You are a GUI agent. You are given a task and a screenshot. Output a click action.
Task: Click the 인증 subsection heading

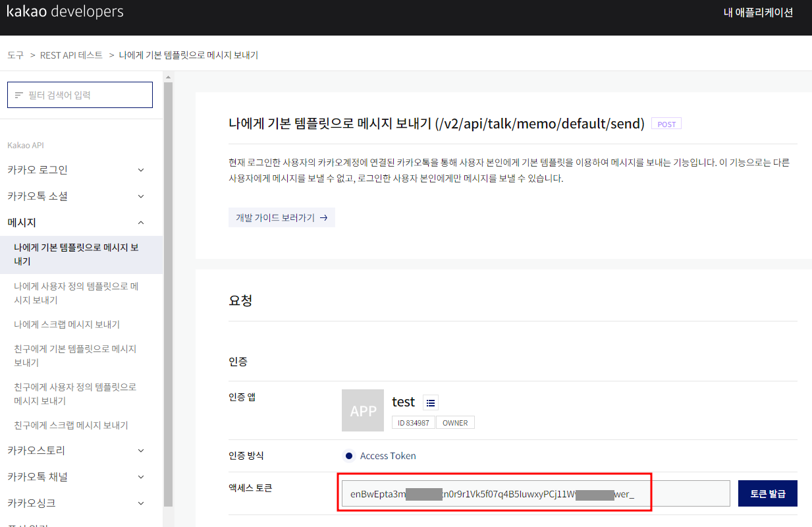click(238, 362)
